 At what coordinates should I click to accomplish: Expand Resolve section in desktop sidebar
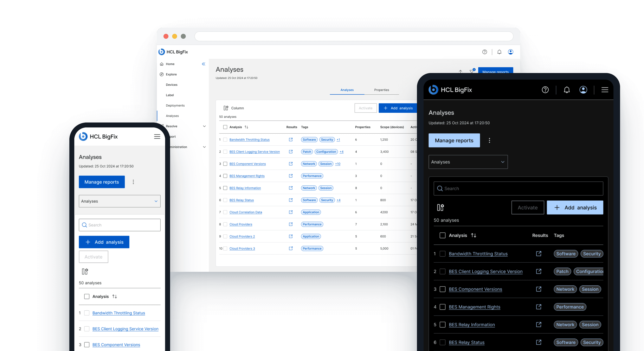tap(204, 126)
